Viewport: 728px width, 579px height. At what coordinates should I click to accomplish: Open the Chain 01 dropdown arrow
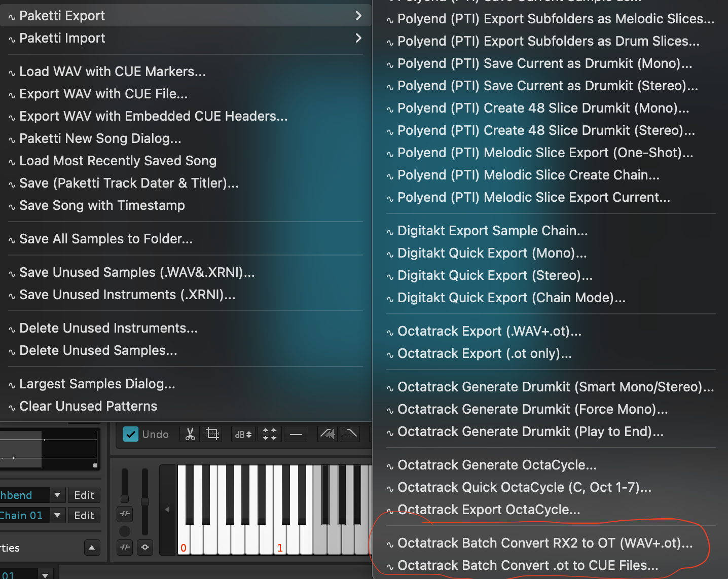point(57,515)
